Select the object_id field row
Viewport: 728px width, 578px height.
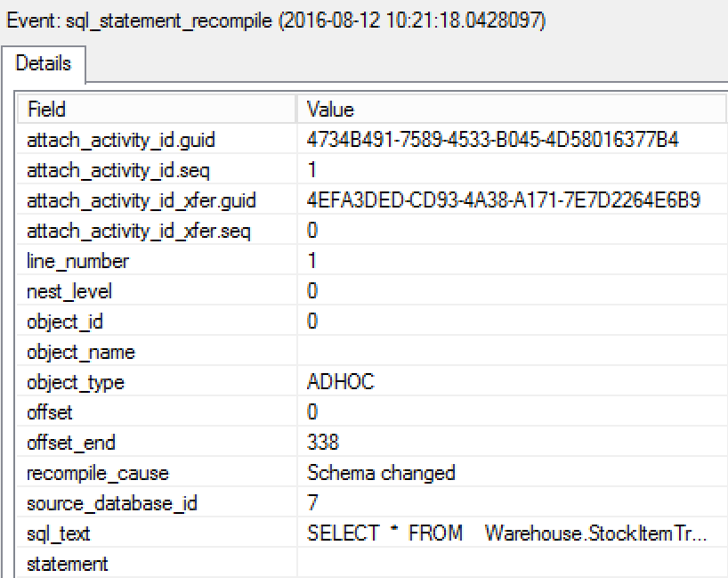coord(65,322)
